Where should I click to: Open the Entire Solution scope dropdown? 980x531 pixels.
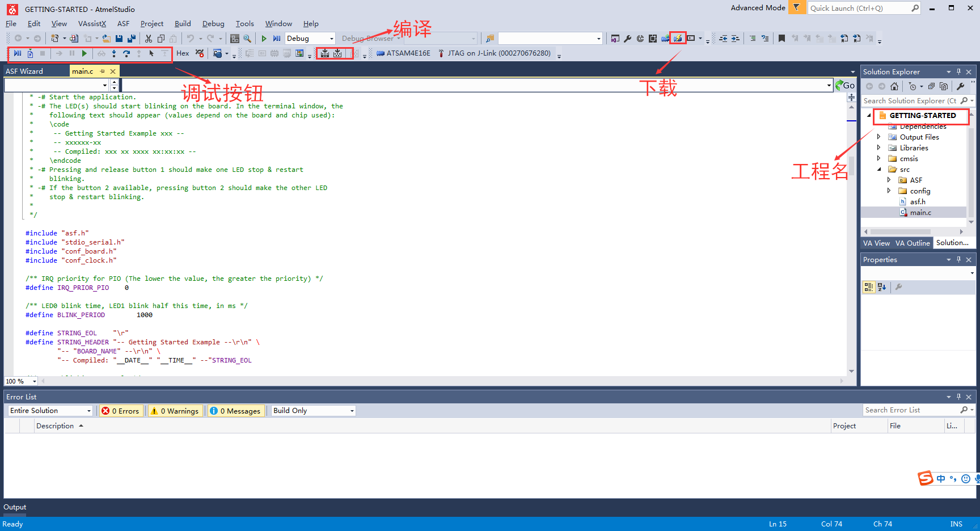[50, 411]
